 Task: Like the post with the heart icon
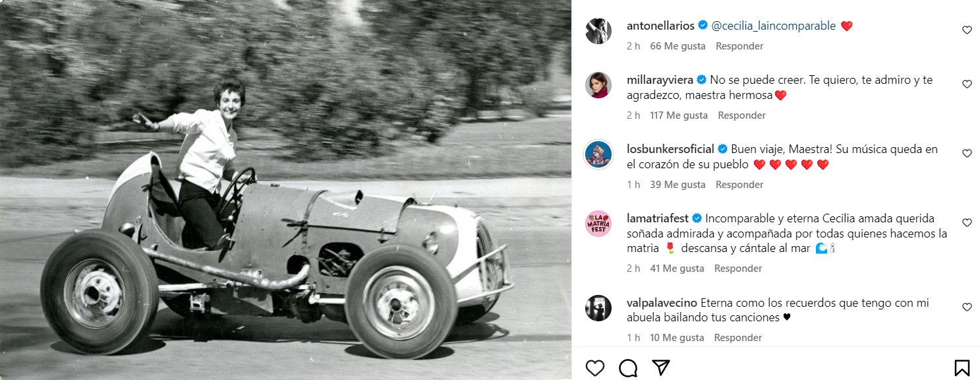tap(595, 367)
